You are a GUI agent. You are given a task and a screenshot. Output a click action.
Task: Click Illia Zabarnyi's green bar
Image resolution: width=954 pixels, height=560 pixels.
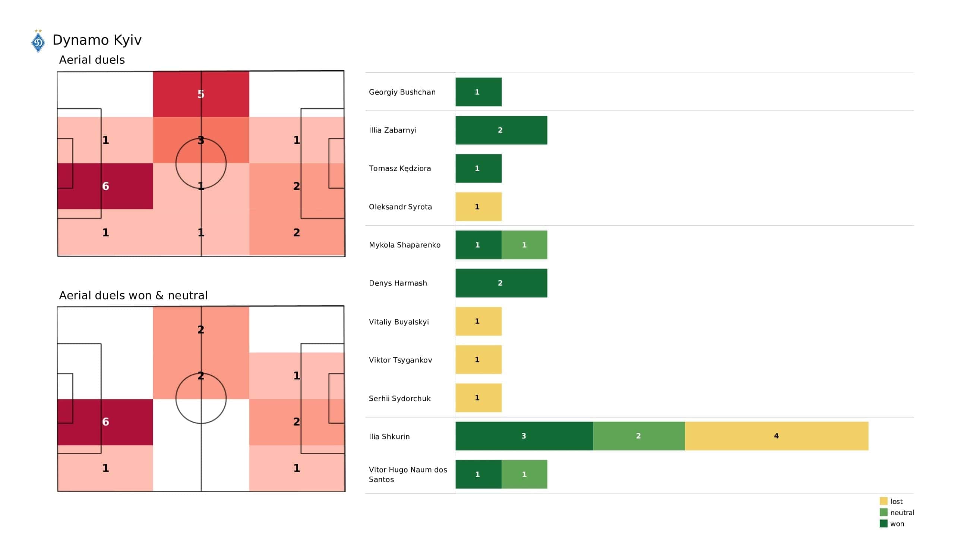coord(501,130)
